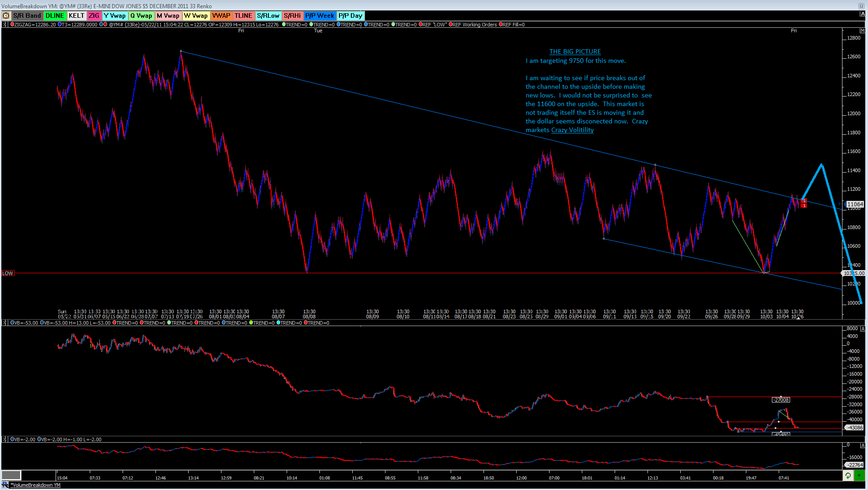868x490 pixels.
Task: Toggle the Y Vwap button
Action: point(115,16)
